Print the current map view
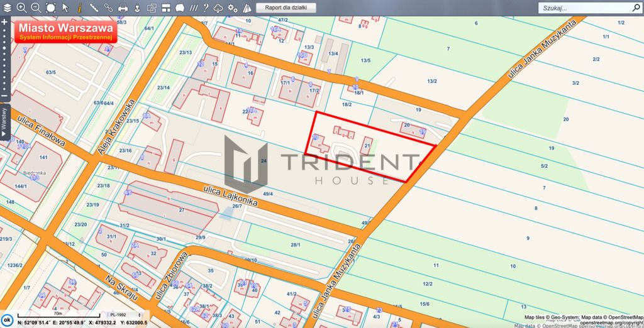 click(x=123, y=8)
